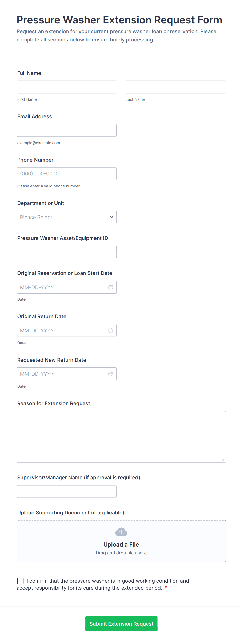Click the First Name input field
Viewport: 240px width, 644px height.
tap(67, 87)
